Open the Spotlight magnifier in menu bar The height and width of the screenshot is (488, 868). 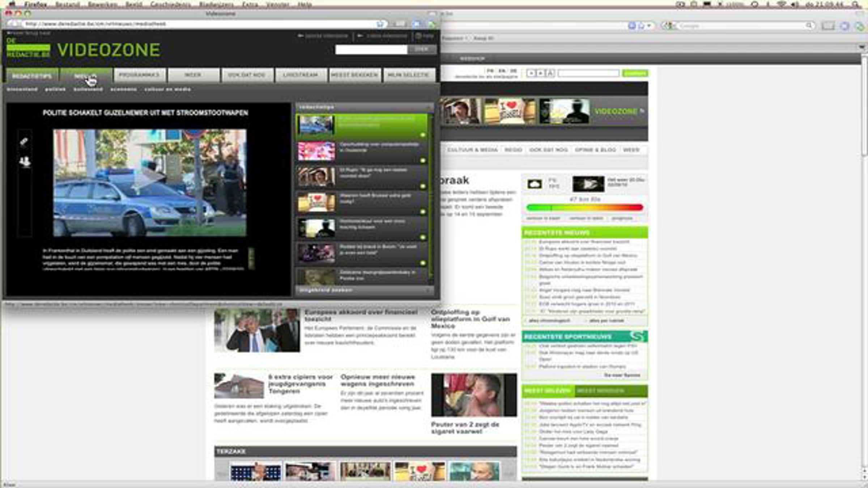(856, 5)
